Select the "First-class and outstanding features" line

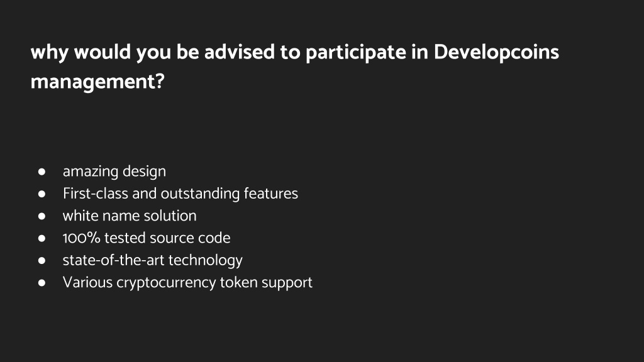(x=180, y=194)
